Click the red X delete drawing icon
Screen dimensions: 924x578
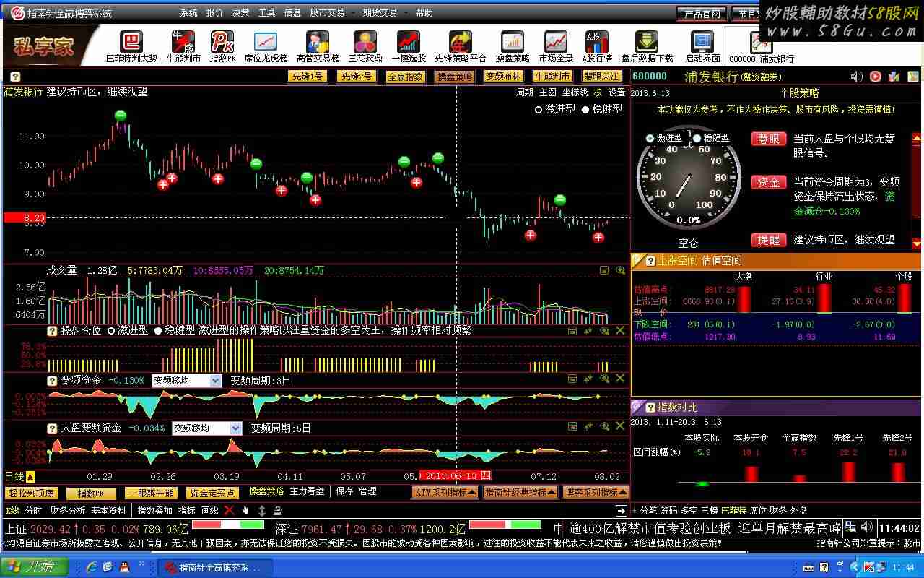pyautogui.click(x=229, y=510)
